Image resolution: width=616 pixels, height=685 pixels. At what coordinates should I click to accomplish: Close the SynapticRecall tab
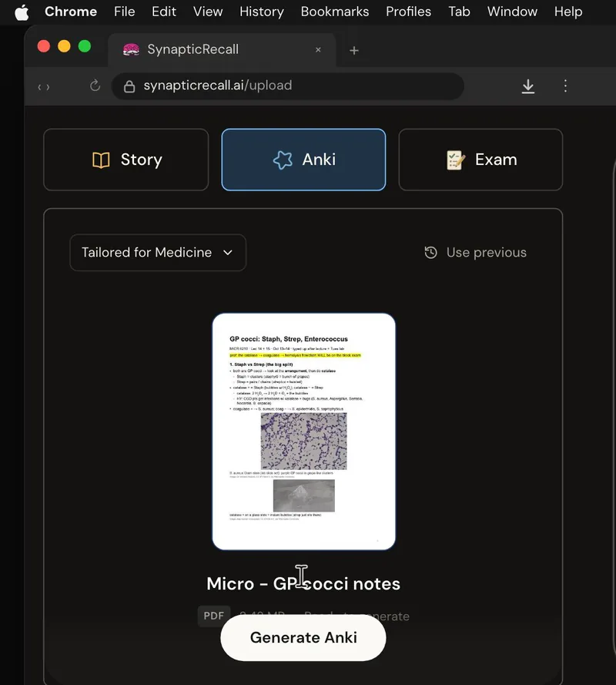click(x=318, y=50)
